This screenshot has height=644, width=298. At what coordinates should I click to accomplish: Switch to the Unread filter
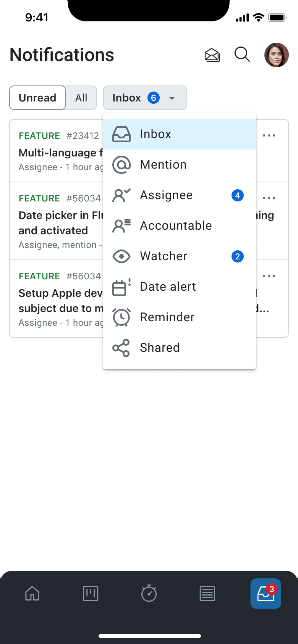point(37,98)
